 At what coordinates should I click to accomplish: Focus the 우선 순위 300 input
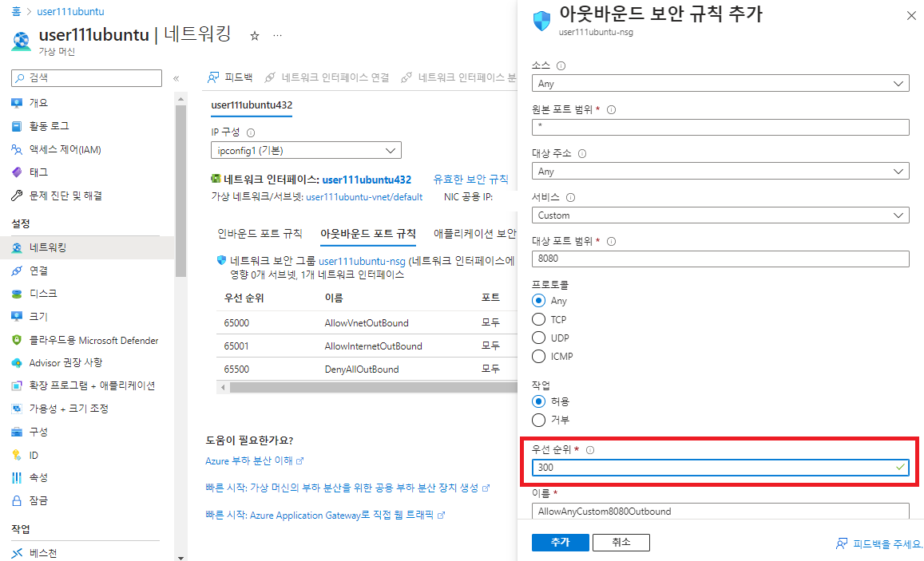[720, 468]
